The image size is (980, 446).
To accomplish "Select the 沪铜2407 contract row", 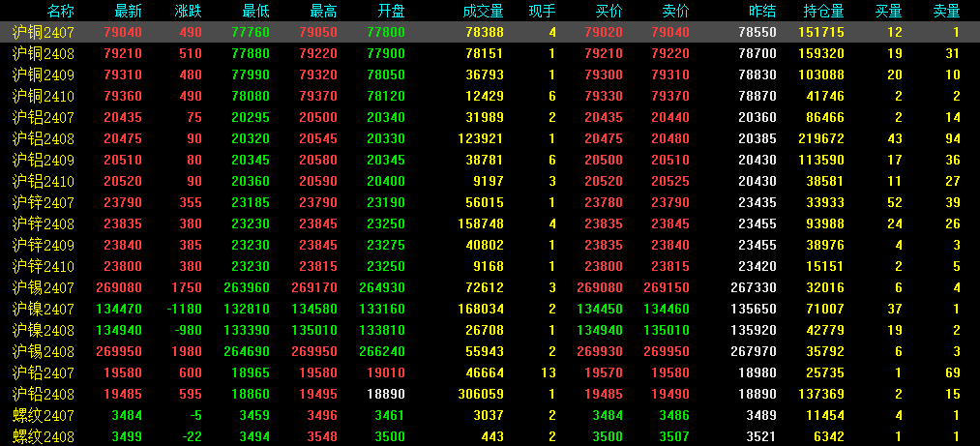I will 490,33.
